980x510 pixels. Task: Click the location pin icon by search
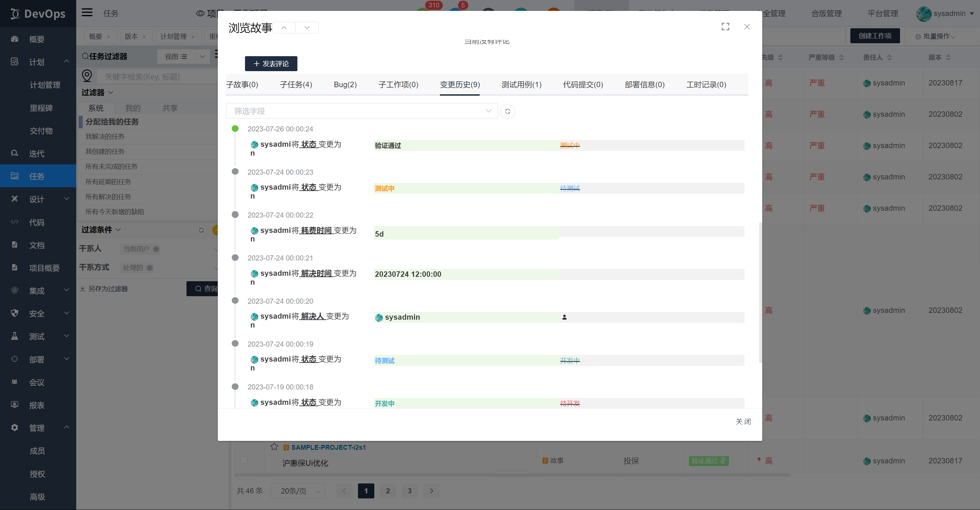coord(87,76)
